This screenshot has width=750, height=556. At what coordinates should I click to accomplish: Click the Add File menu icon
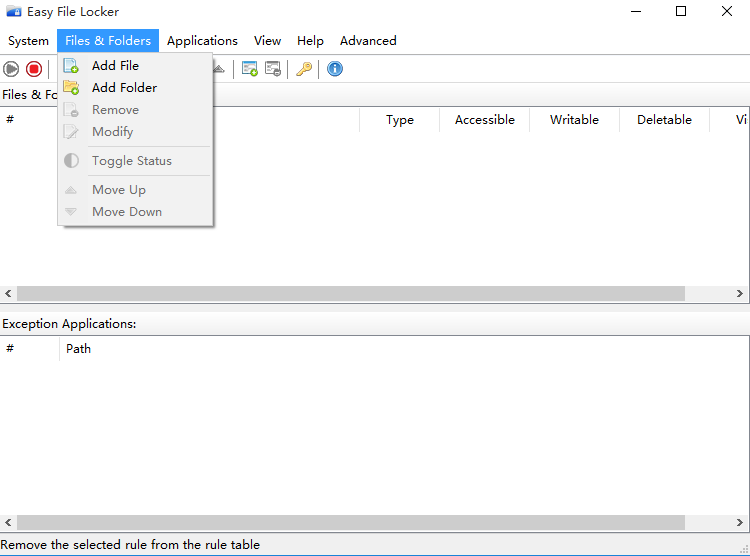(x=71, y=66)
